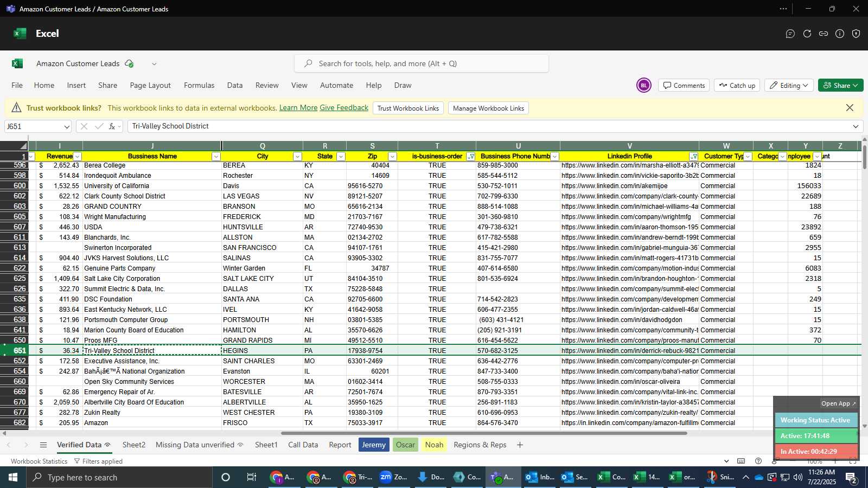Open the File menu
Screen dimensions: 868x488
pyautogui.click(x=17, y=85)
